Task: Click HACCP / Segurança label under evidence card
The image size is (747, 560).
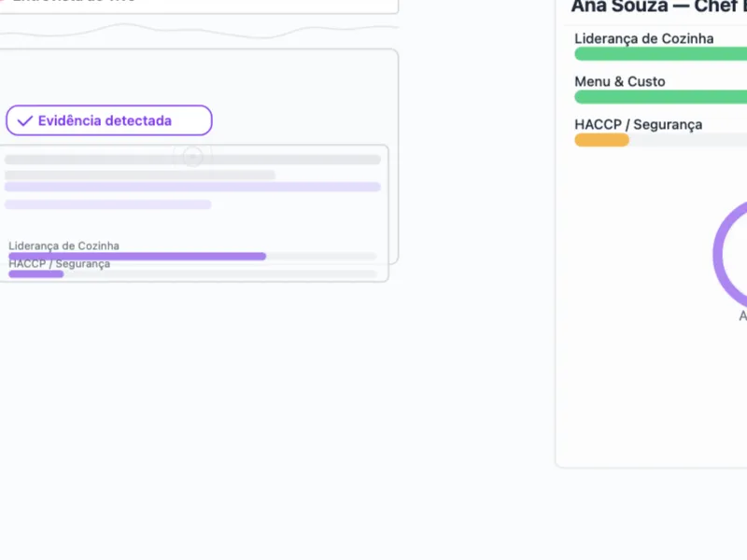Action: coord(60,264)
